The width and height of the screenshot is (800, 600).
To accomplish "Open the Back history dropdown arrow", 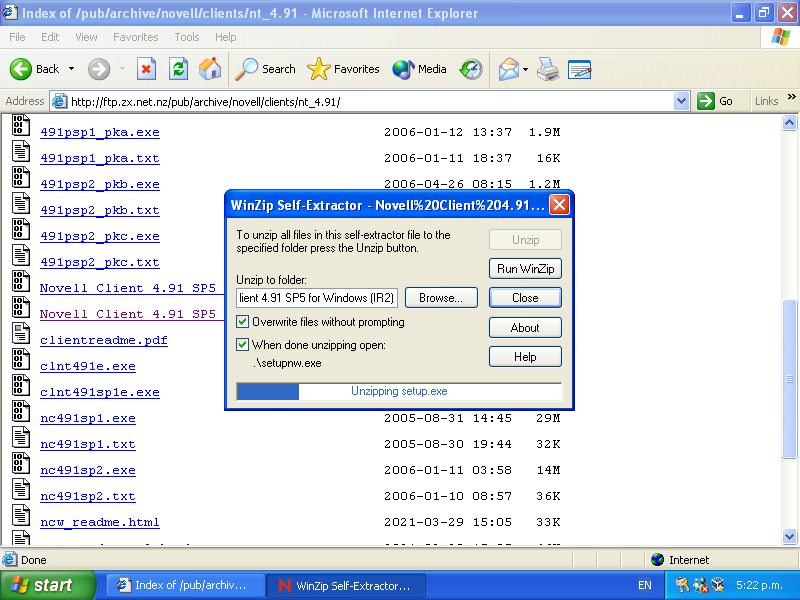I will coord(71,69).
